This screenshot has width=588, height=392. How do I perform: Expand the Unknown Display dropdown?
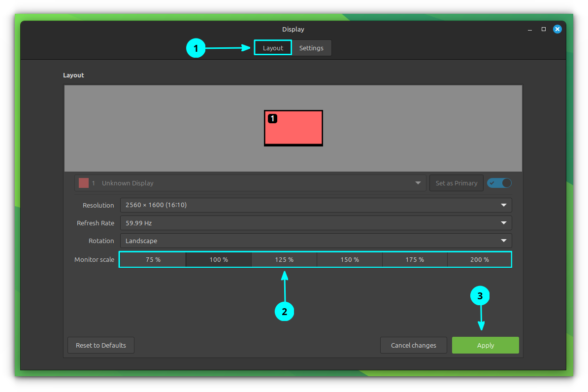click(x=250, y=183)
